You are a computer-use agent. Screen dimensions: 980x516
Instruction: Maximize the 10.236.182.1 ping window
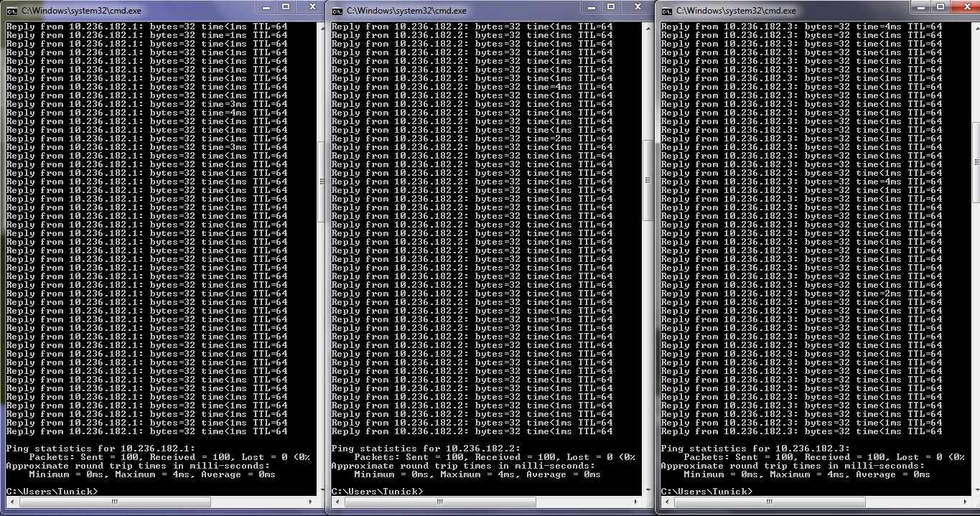pos(285,6)
